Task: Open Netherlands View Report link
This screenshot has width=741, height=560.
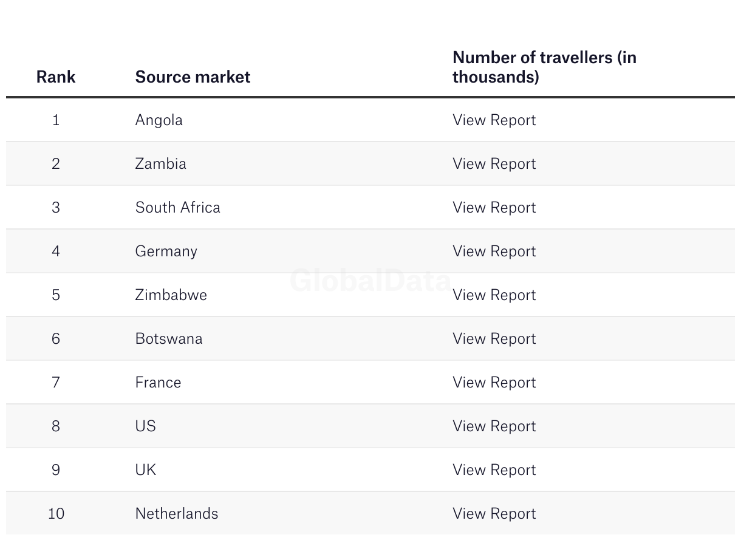Action: click(x=494, y=514)
